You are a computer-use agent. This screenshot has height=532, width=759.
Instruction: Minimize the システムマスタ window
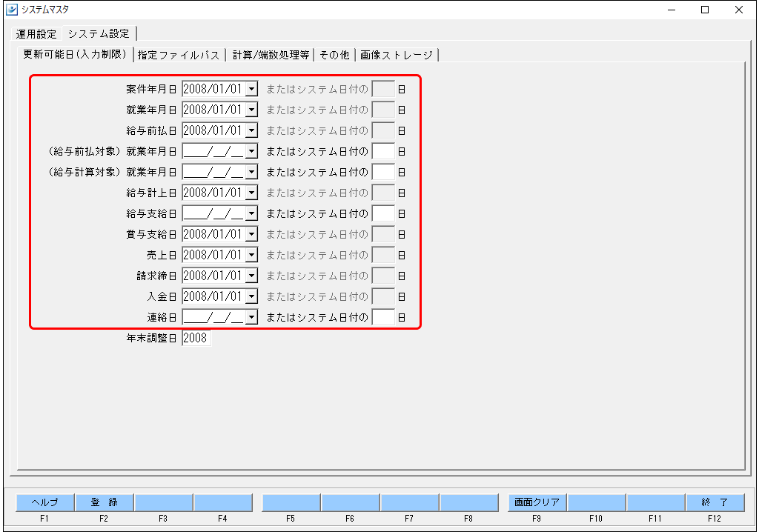tap(672, 10)
